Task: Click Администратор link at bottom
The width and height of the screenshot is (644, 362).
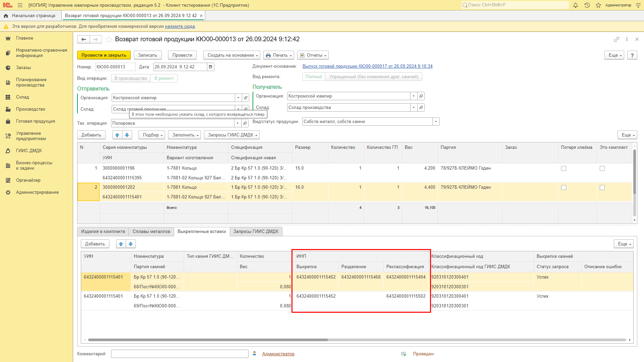Action: (x=278, y=354)
